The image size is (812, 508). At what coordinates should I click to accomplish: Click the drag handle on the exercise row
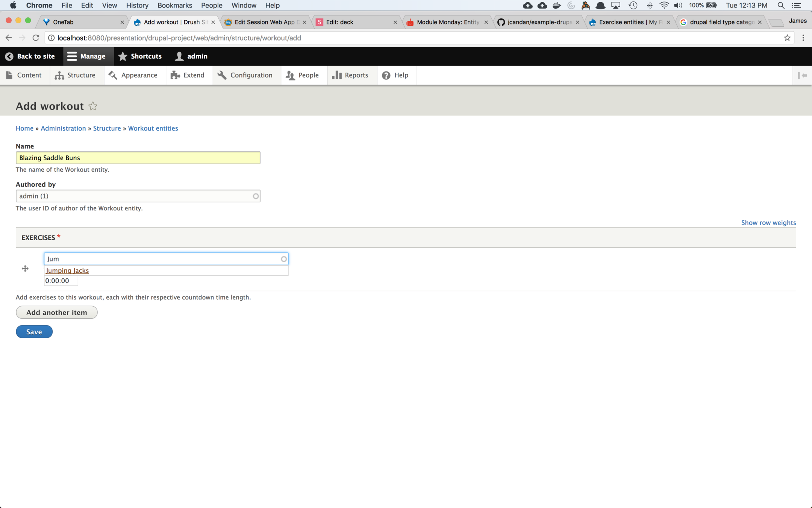pos(25,268)
